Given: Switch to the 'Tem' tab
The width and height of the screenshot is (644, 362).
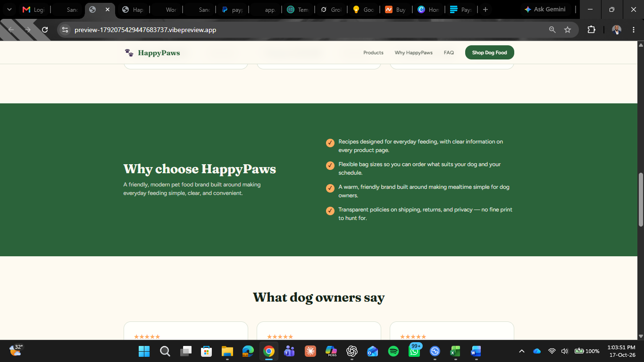Looking at the screenshot, I should coord(299,9).
